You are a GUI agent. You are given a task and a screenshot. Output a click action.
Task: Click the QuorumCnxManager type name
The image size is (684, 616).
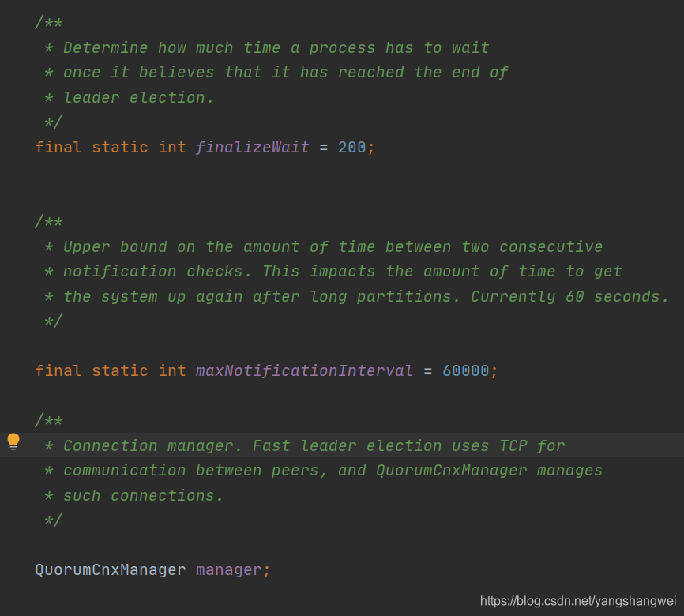tap(111, 569)
